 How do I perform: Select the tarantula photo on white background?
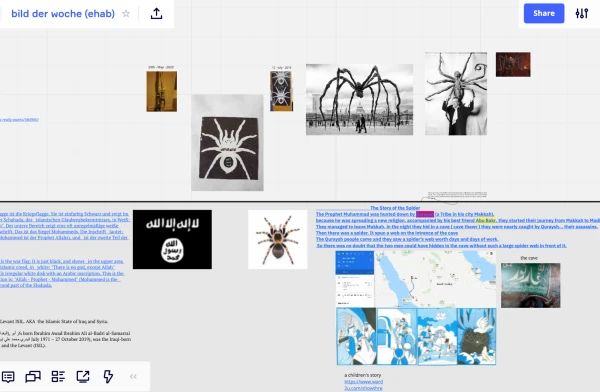click(277, 239)
